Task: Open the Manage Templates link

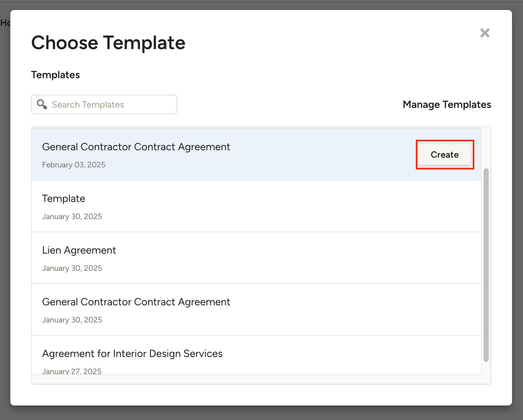Action: pos(447,104)
